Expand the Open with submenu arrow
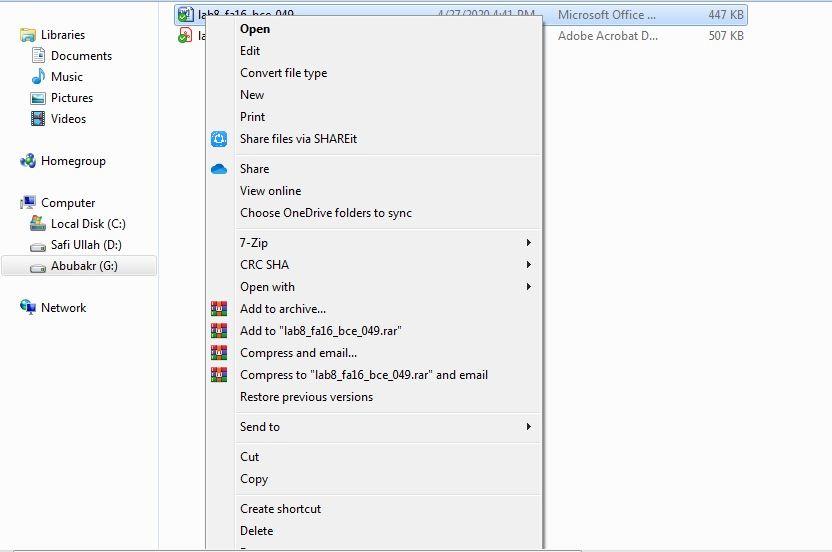Screen dimensions: 832x552 [x=528, y=287]
